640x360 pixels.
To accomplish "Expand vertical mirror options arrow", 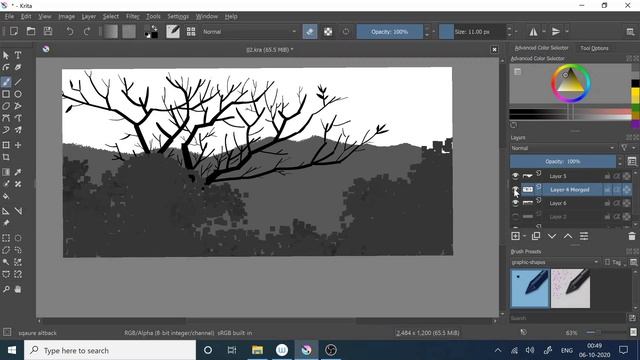I will click(x=567, y=31).
